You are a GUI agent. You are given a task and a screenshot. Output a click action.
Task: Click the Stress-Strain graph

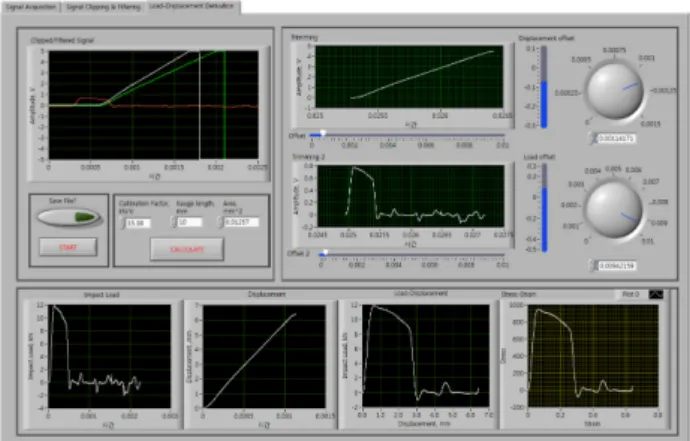click(x=593, y=355)
